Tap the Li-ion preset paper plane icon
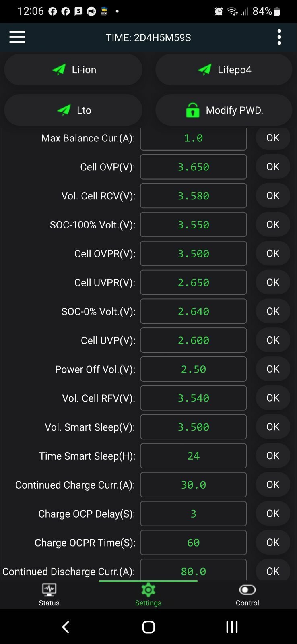 click(59, 70)
